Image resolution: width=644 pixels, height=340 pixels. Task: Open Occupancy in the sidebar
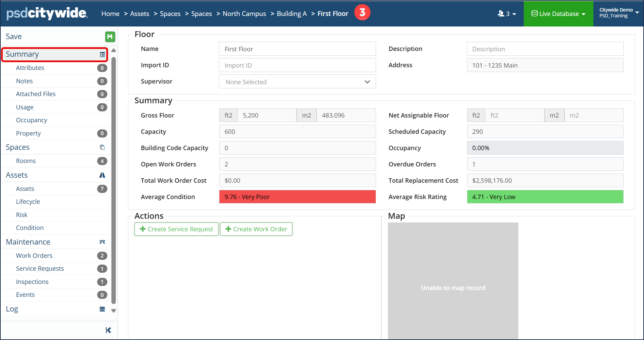pos(32,120)
